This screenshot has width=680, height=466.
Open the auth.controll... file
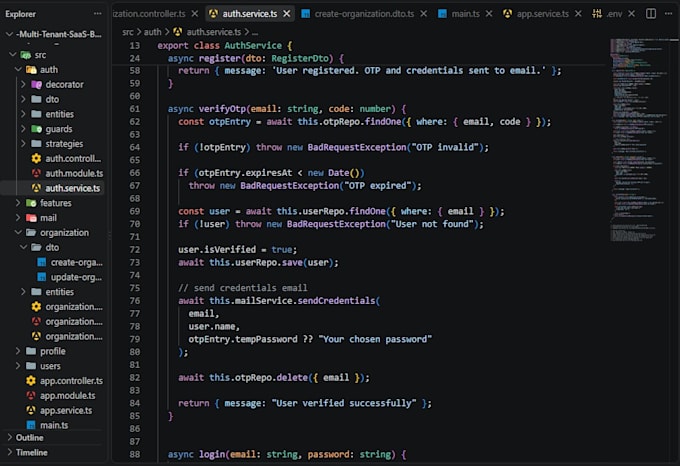click(x=52, y=158)
